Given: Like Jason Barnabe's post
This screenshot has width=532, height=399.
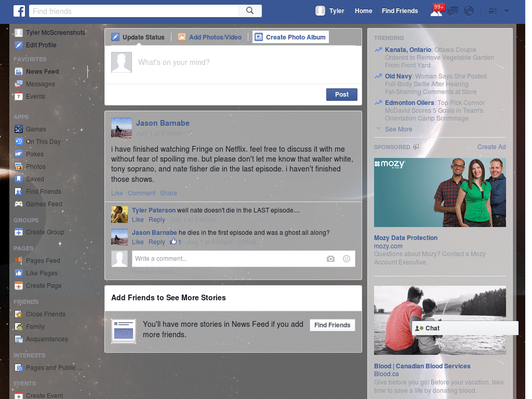Looking at the screenshot, I should coord(117,193).
